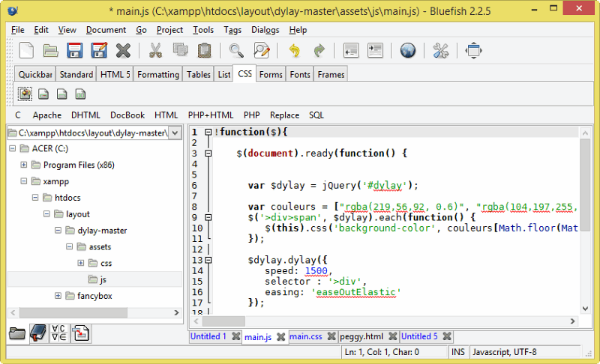Switch to the Tables toolbar tab
The height and width of the screenshot is (364, 600).
click(x=199, y=74)
